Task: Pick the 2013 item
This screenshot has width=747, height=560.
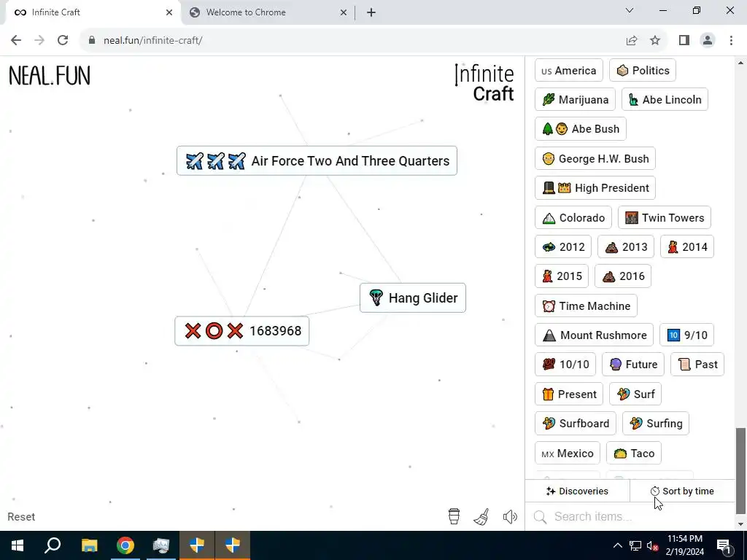Action: [626, 246]
